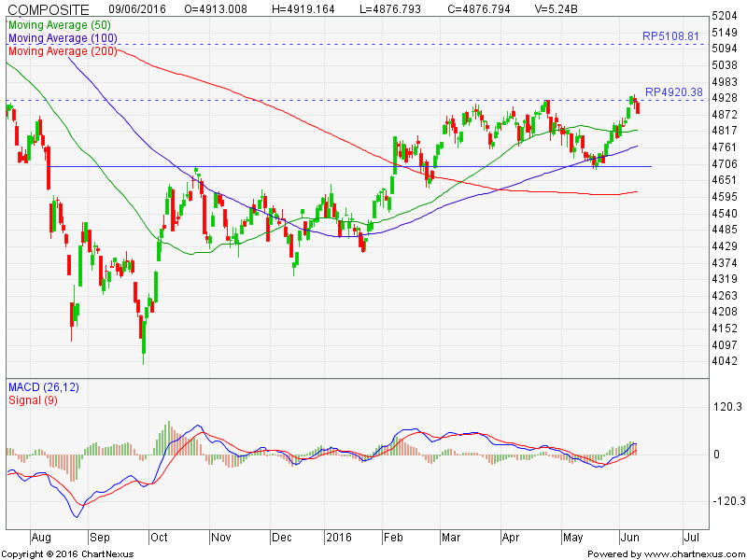747x560 pixels.
Task: Click the RP5108.81 resistance label
Action: [670, 36]
